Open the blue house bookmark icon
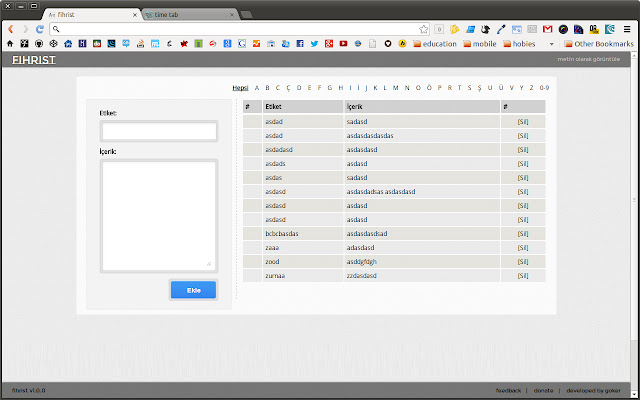Screen dimensions: 640x400 pyautogui.click(x=68, y=44)
